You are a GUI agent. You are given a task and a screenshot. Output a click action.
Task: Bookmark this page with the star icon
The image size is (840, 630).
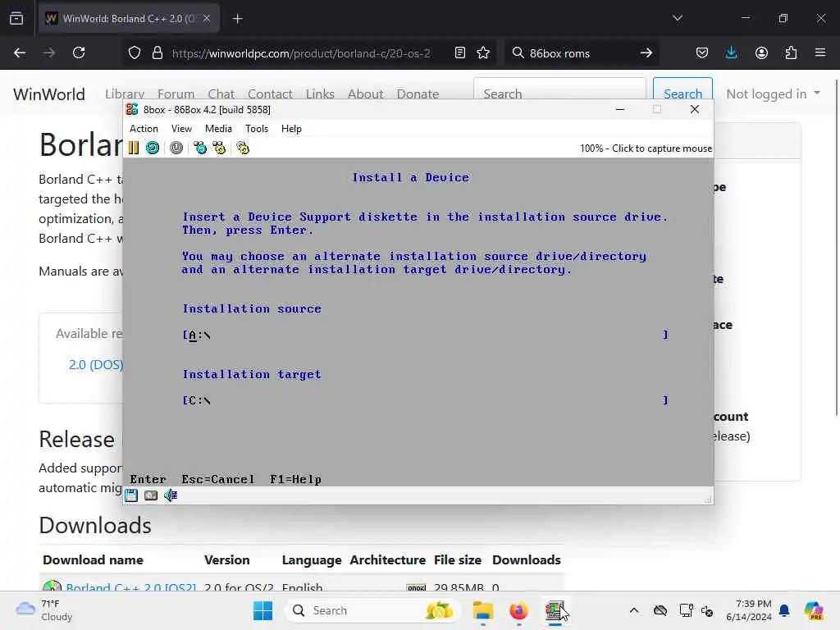(x=483, y=52)
